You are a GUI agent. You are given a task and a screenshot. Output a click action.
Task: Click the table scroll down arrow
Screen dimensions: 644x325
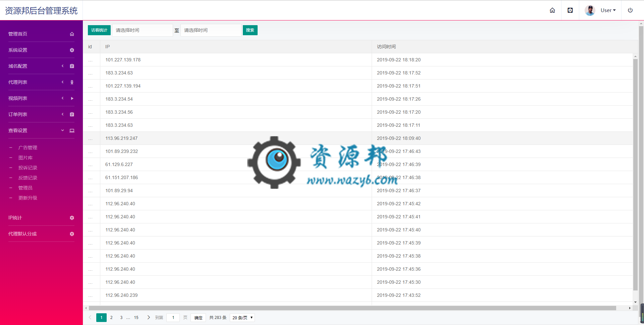tap(635, 302)
